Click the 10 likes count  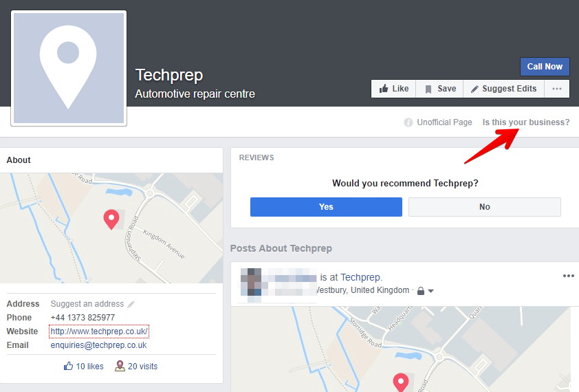coord(89,367)
